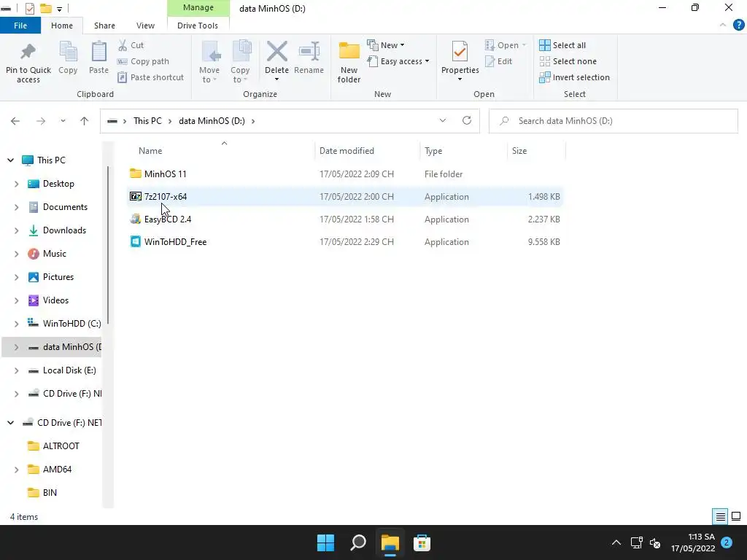The width and height of the screenshot is (747, 560).
Task: Open Customize Quick Access Toolbar dropdown
Action: click(60, 9)
